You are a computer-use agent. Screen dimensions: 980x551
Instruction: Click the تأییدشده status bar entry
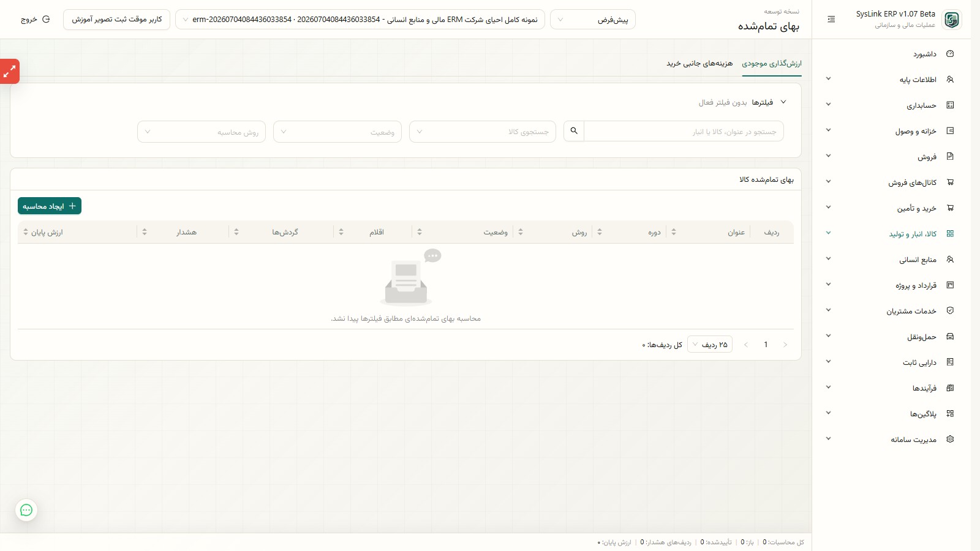point(716,542)
